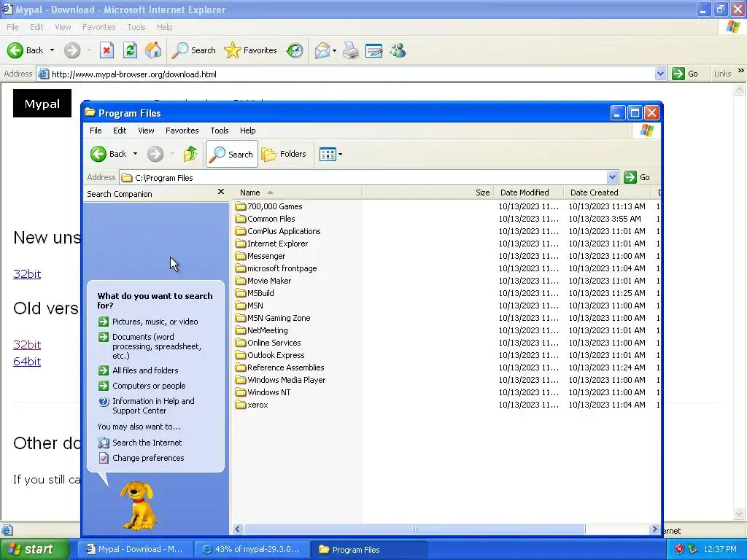Click the Forward arrow in Program Files window
Image resolution: width=747 pixels, height=560 pixels.
coord(155,154)
